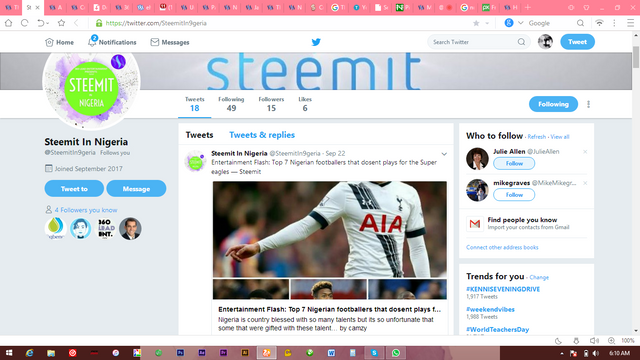
Task: Click the Wi-Fi icon in browser toolbar
Action: click(x=599, y=23)
